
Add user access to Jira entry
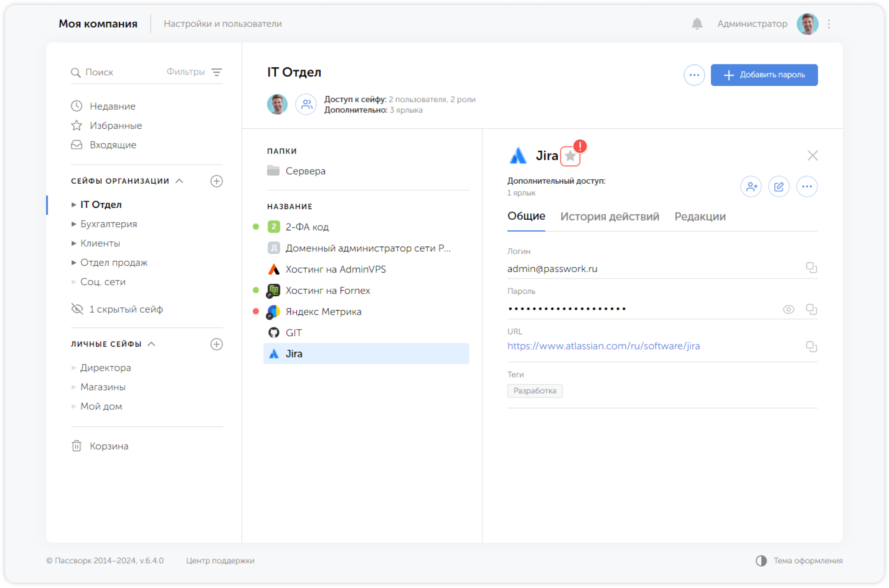[751, 187]
